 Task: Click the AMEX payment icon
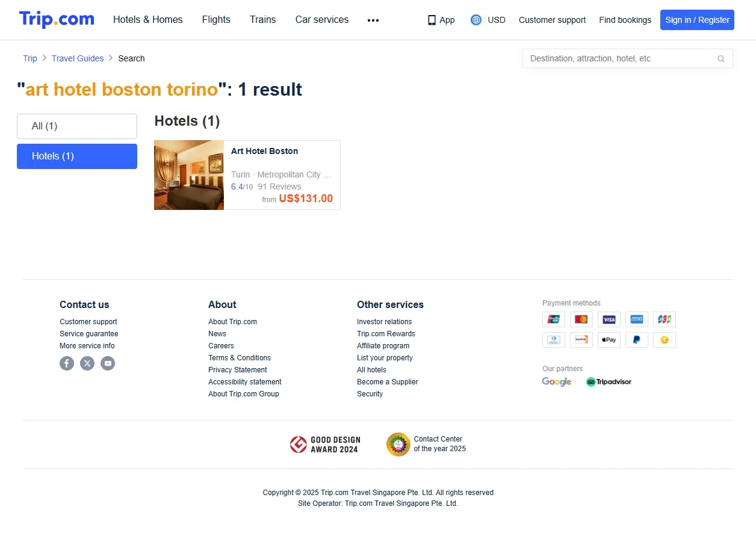pos(637,319)
